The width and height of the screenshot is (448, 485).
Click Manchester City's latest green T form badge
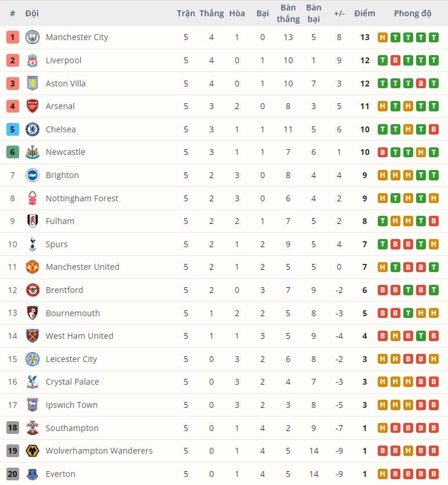click(x=434, y=37)
